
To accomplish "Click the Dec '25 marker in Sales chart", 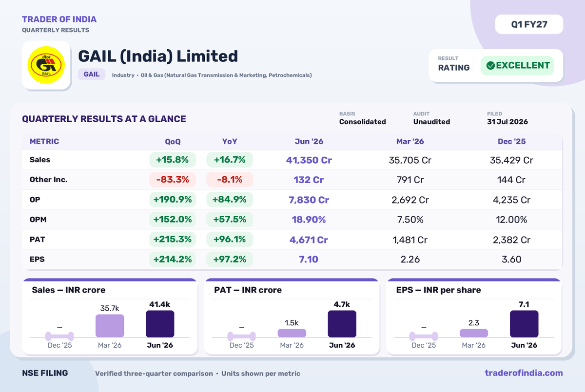I will pyautogui.click(x=59, y=336).
